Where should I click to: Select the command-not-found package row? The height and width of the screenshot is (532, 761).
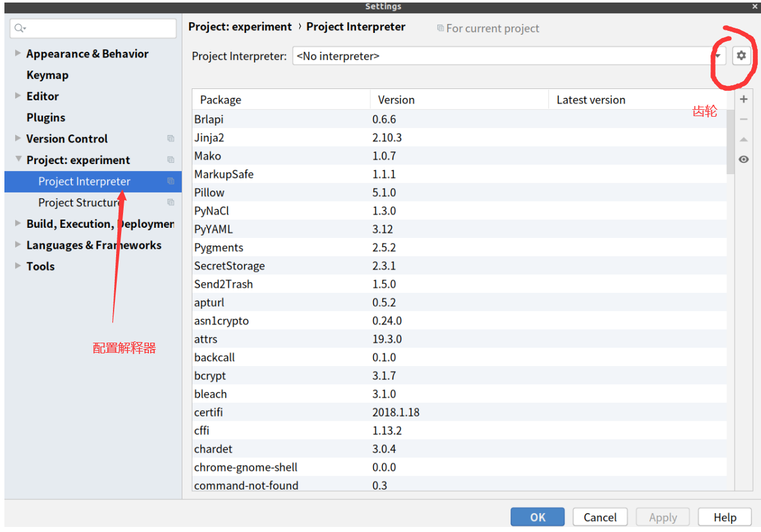[459, 485]
